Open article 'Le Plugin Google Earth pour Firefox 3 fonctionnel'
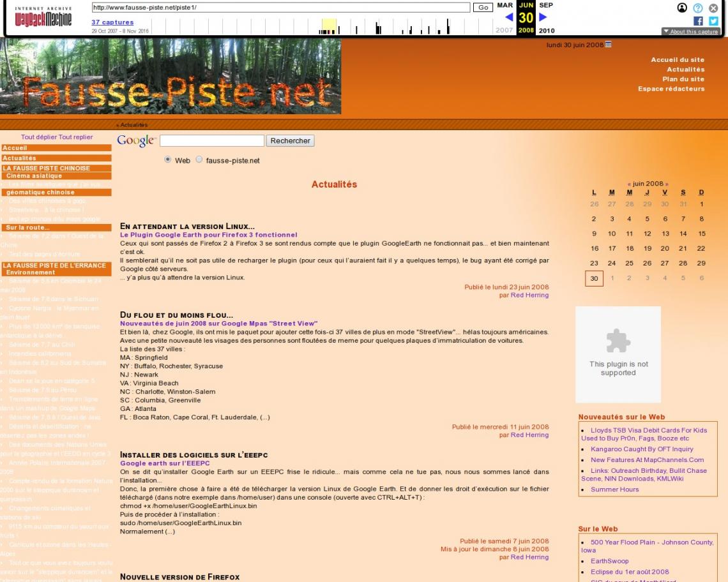The width and height of the screenshot is (728, 582). coord(208,235)
